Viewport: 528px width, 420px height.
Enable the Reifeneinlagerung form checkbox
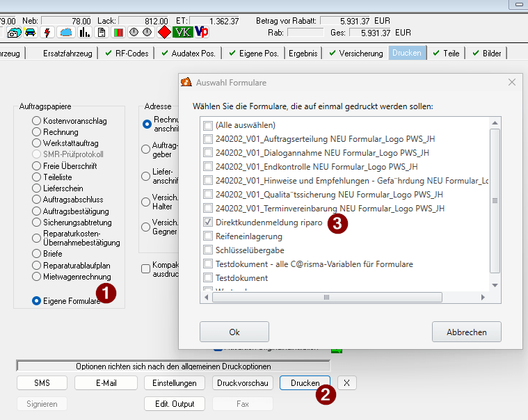pos(207,236)
